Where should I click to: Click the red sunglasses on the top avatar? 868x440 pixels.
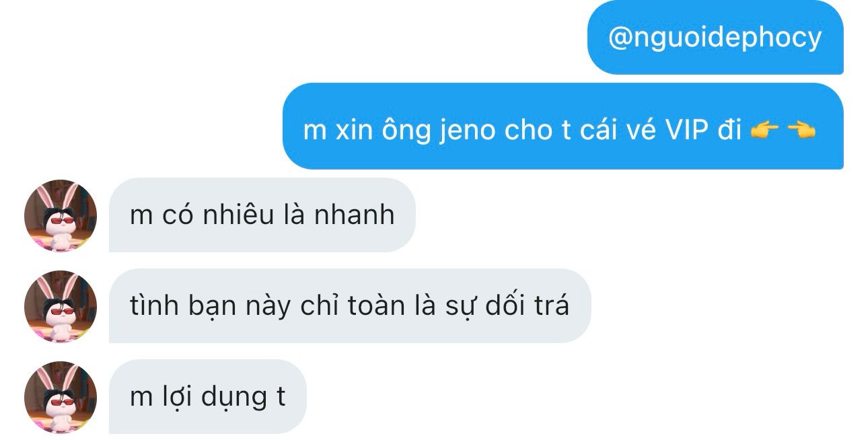tap(59, 219)
